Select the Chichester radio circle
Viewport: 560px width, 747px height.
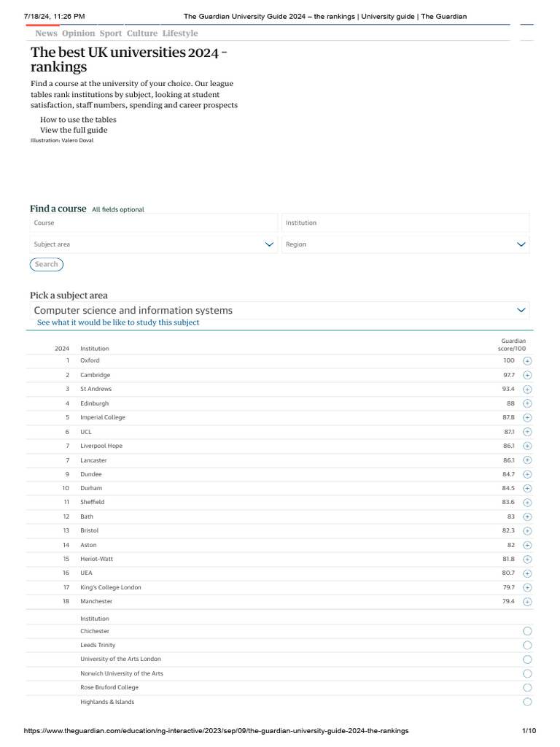pos(527,631)
